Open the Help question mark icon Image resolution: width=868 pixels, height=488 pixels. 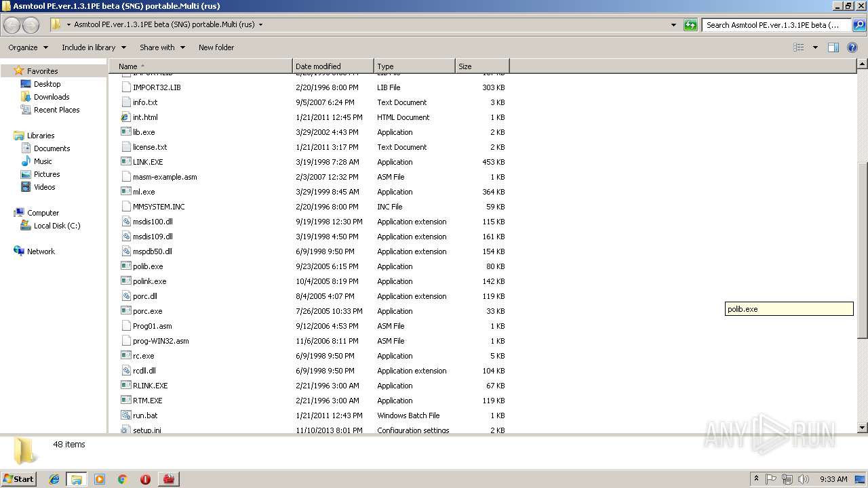coord(852,47)
